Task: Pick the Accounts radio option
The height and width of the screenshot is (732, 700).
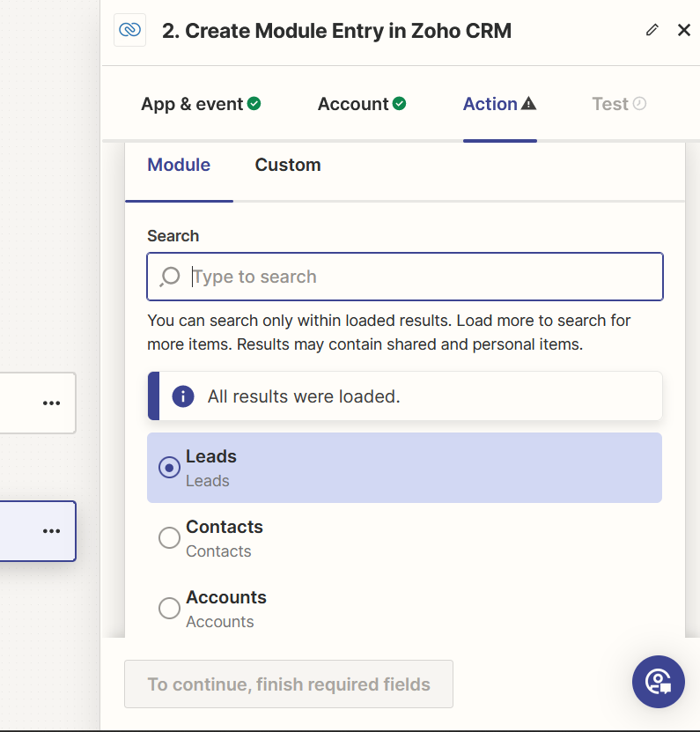Action: pos(169,608)
